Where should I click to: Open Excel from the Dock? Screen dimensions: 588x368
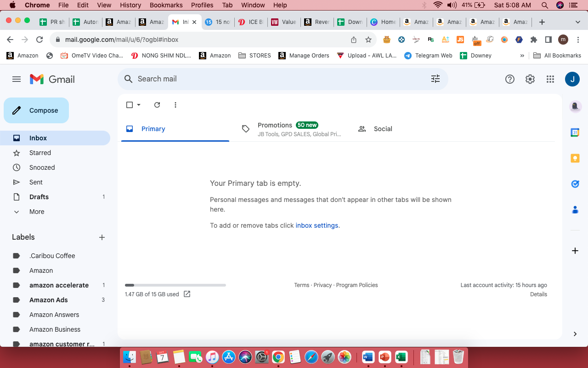(401, 356)
